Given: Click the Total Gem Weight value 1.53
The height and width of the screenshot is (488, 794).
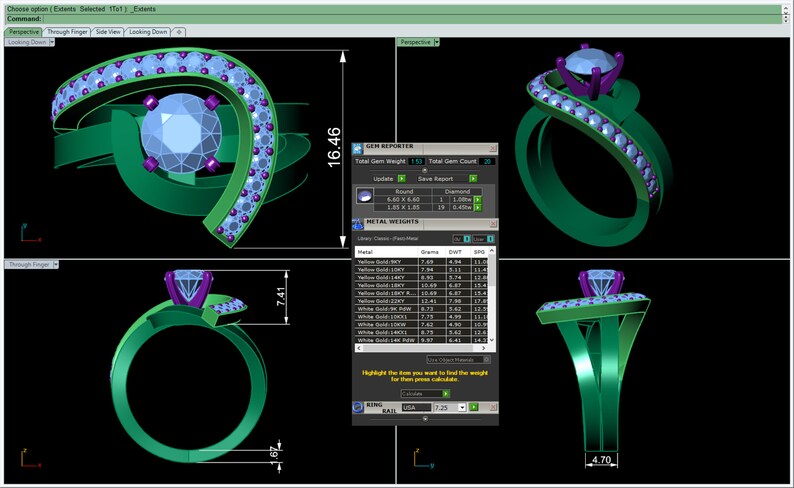Looking at the screenshot, I should click(416, 161).
